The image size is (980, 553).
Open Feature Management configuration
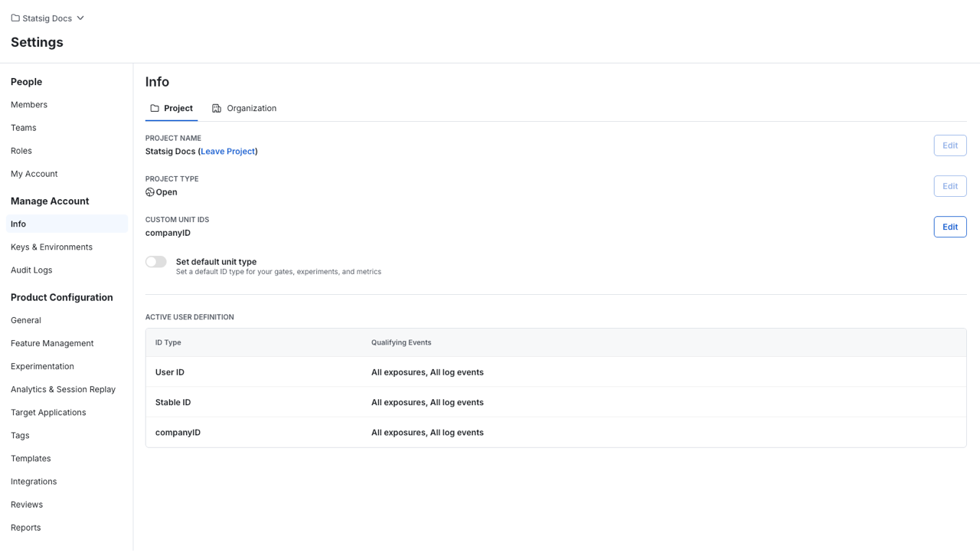click(x=52, y=343)
